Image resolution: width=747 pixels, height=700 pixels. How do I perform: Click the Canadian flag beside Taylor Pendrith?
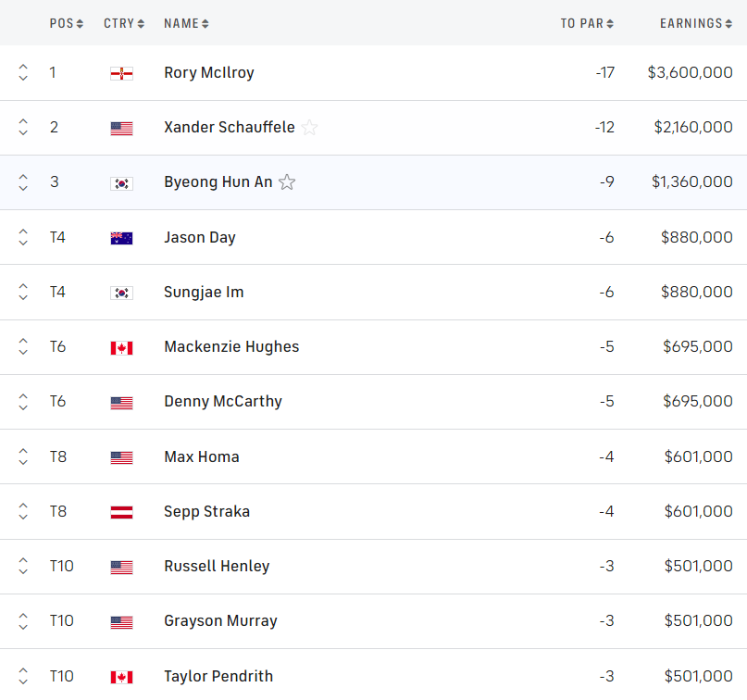[x=121, y=677]
